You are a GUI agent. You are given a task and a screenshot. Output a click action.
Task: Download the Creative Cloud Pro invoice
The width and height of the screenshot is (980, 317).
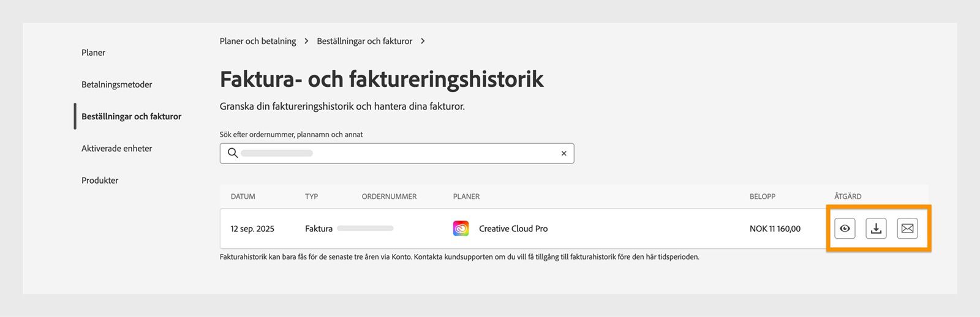876,228
